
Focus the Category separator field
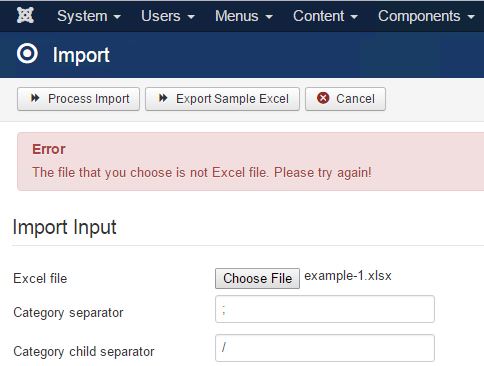click(325, 309)
